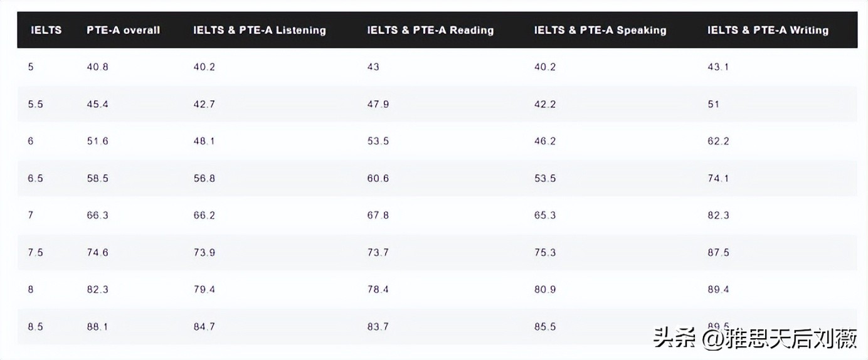Viewport: 868px width, 360px height.
Task: Click the IELTS & PTE-A Writing header
Action: (768, 30)
